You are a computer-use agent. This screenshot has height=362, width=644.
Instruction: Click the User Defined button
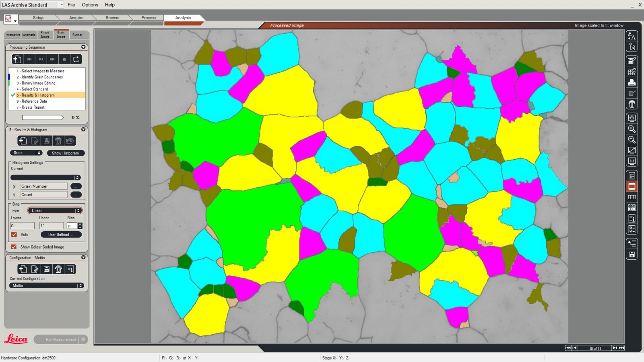pos(61,234)
